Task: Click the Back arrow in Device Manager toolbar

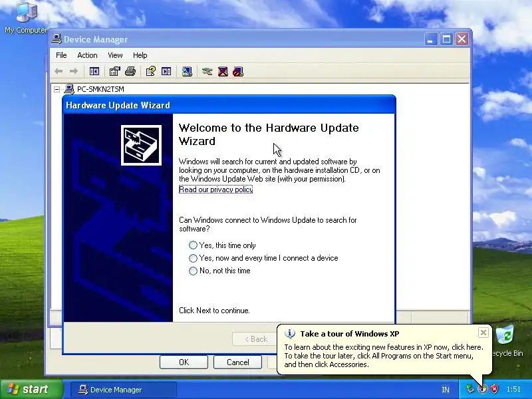Action: (x=59, y=71)
